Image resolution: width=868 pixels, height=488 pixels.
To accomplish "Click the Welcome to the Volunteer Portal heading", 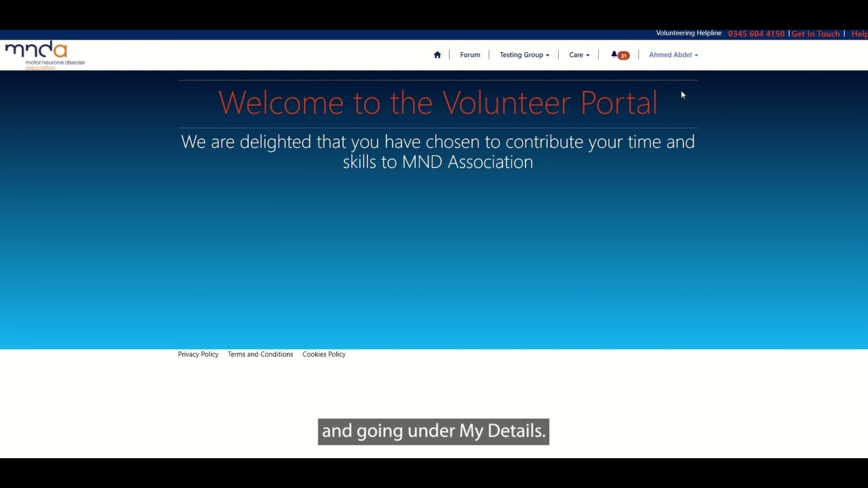I will click(x=438, y=103).
